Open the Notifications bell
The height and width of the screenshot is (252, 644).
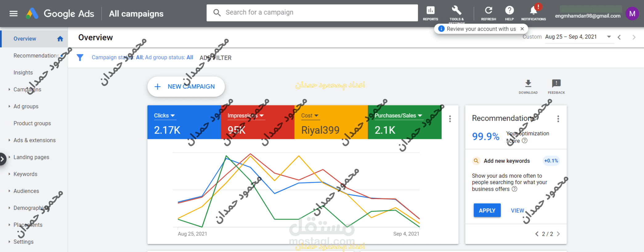tap(533, 11)
